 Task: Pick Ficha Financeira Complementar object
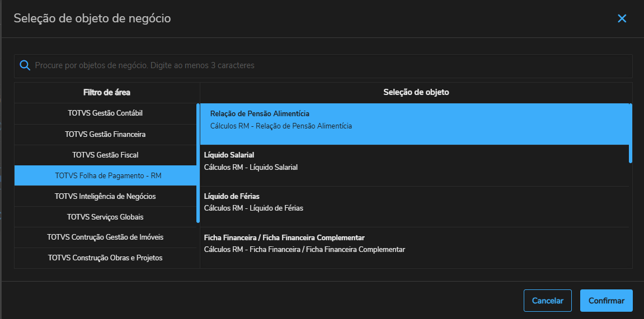point(414,244)
